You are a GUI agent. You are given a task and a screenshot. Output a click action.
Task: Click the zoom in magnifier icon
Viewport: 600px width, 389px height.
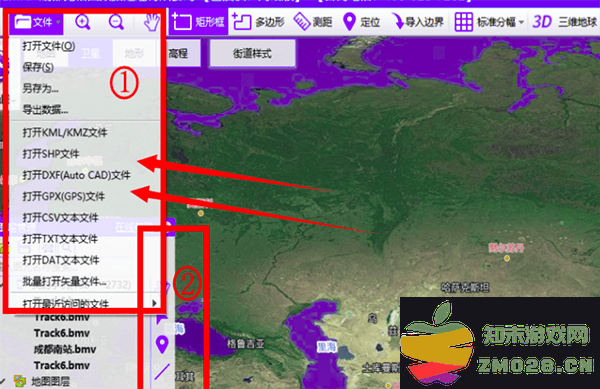[83, 23]
